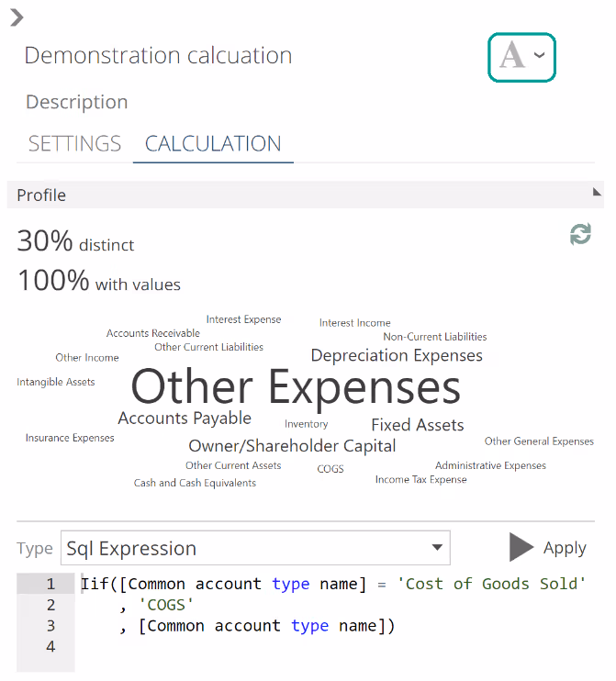Select 'Depreciation Expenses' in the word cloud
This screenshot has height=681, width=616.
coord(397,355)
